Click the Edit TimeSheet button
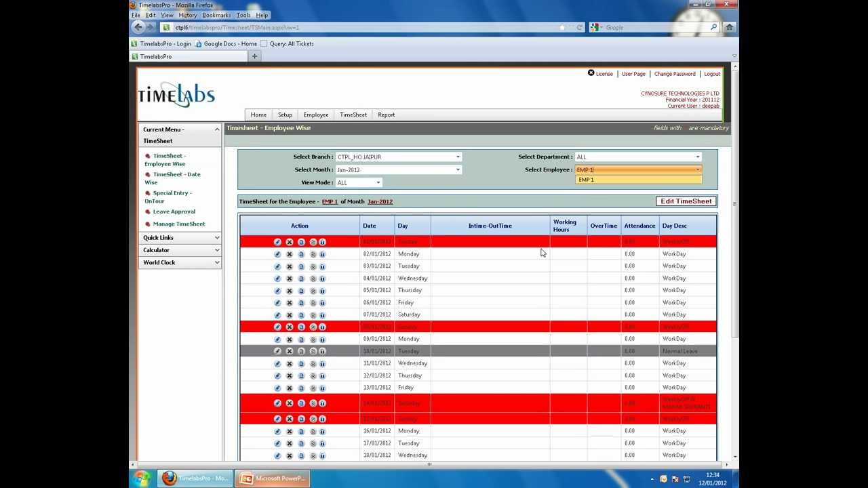 coord(686,201)
